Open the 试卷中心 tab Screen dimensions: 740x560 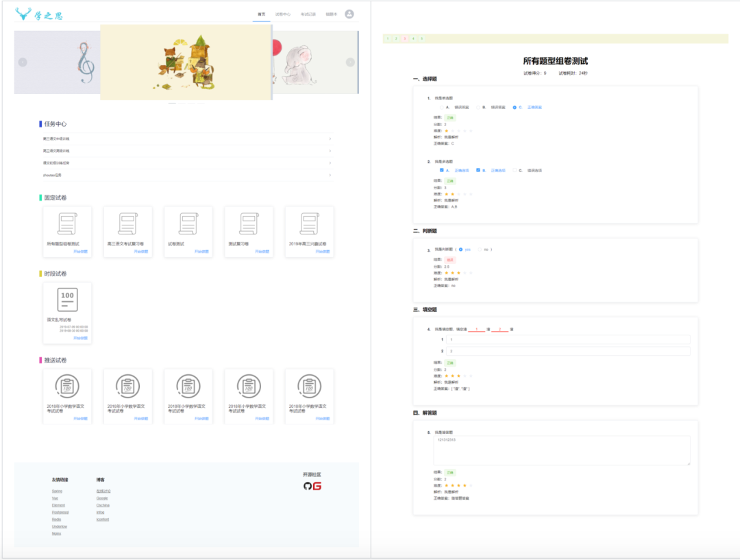tap(283, 14)
